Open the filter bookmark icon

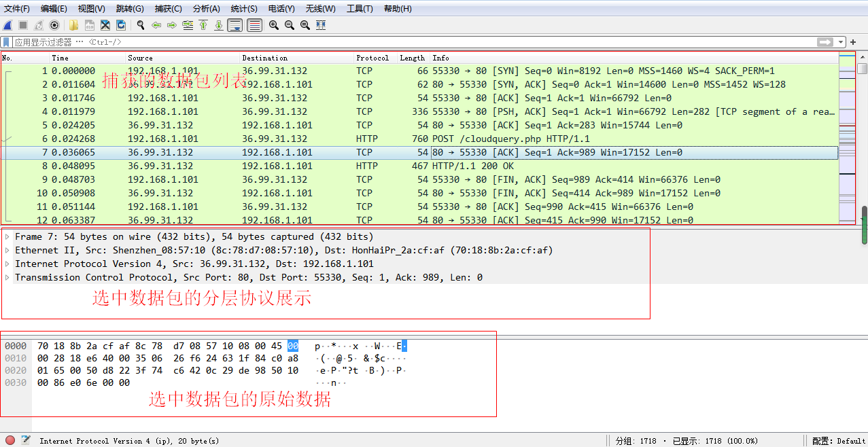click(x=7, y=42)
